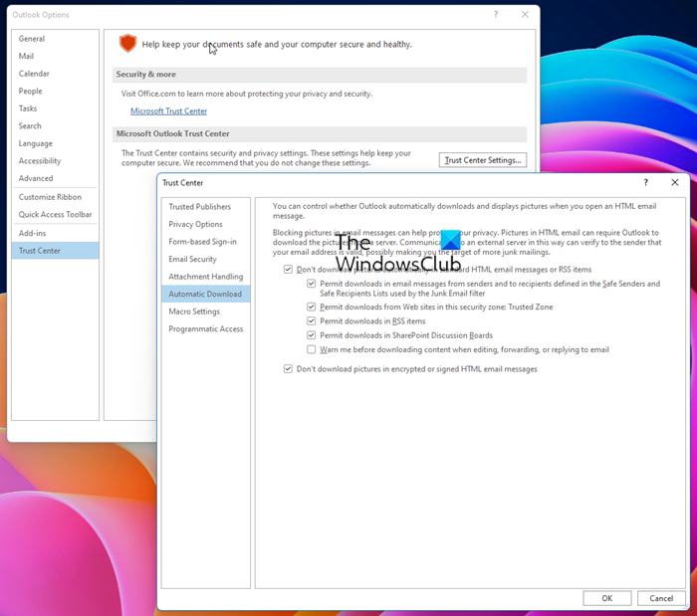Open Programmatic Access section

coord(206,328)
